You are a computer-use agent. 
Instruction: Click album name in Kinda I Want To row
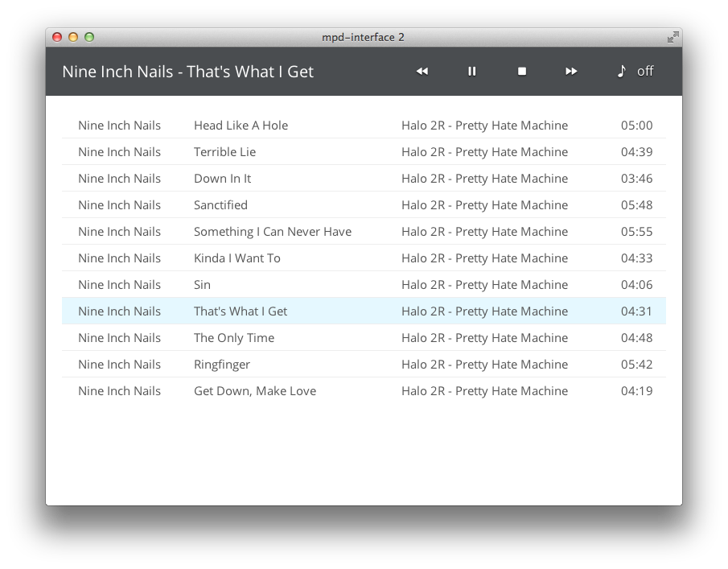[485, 258]
